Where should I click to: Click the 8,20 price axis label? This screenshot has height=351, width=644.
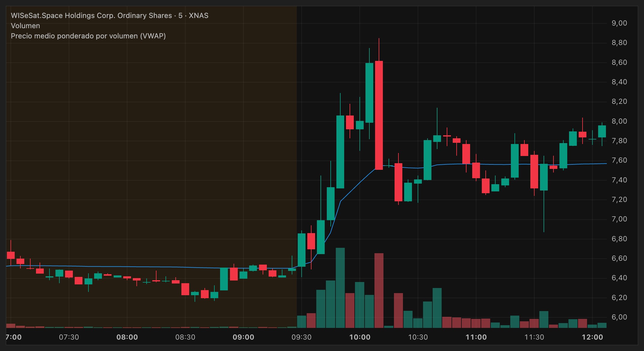click(619, 101)
